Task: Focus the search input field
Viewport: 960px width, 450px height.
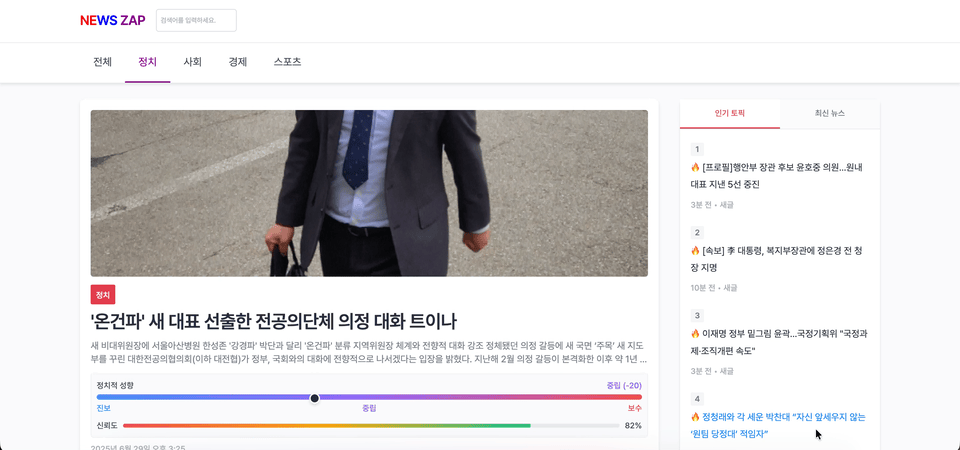Action: (x=196, y=20)
